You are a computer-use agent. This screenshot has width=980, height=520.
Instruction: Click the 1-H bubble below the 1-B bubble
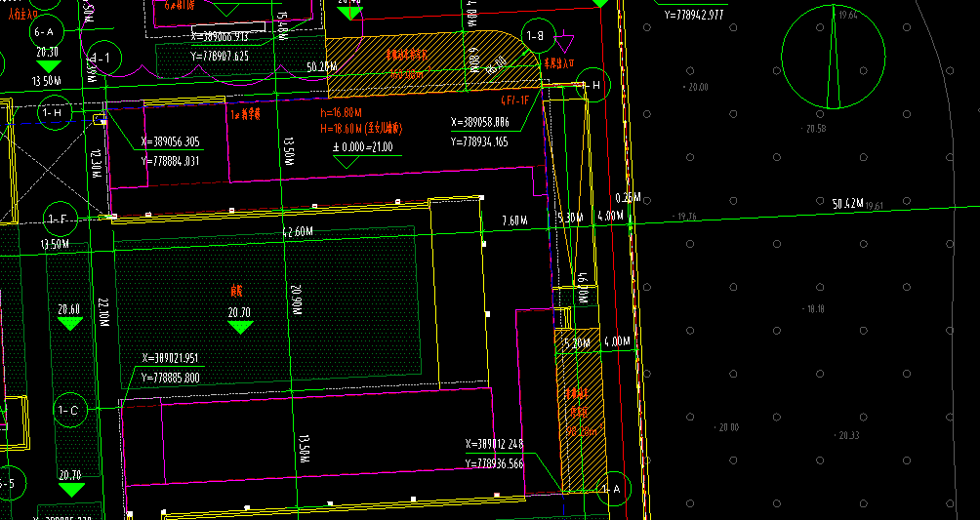click(x=593, y=85)
